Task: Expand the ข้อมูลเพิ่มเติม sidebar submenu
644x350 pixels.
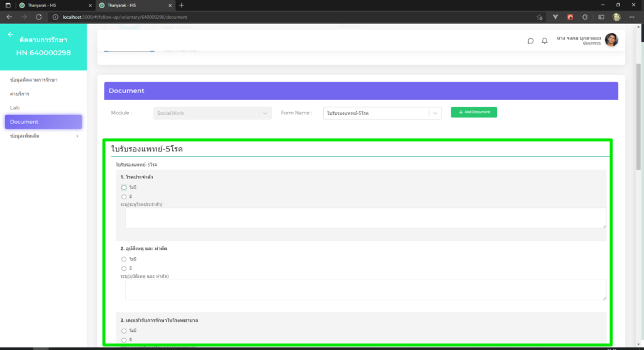Action: tap(44, 136)
